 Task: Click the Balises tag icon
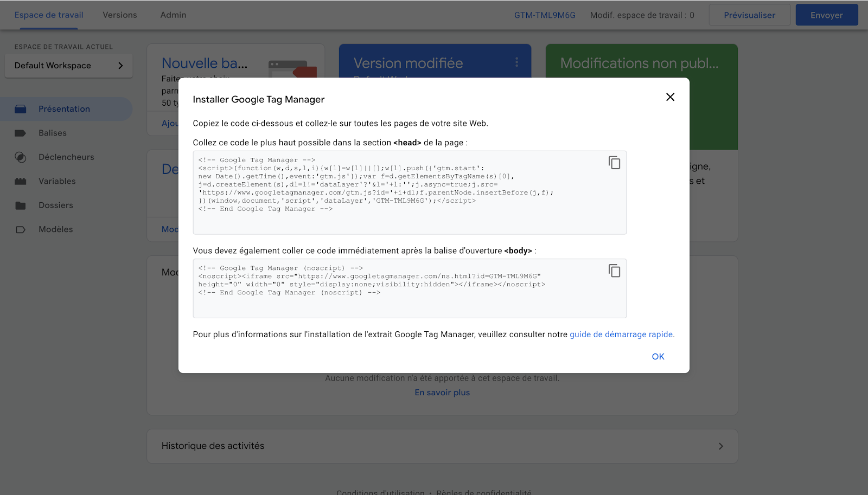click(21, 133)
